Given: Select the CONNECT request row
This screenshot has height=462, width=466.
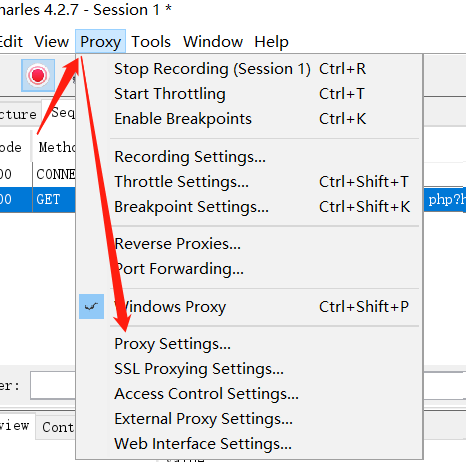Looking at the screenshot, I should (38, 174).
